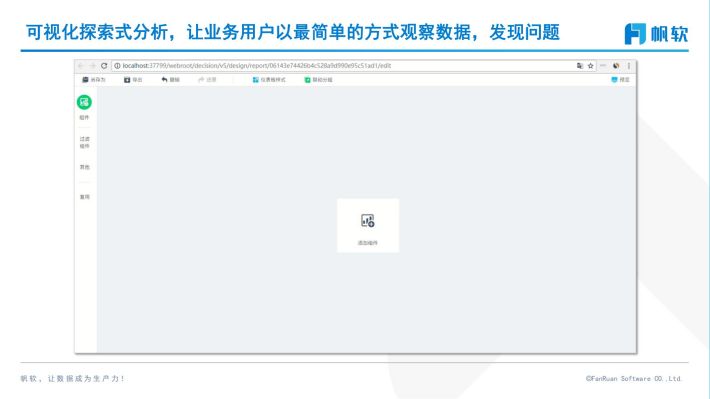The height and width of the screenshot is (399, 710).
Task: Select the filter component (过滤组件) sidebar item
Action: (85, 142)
